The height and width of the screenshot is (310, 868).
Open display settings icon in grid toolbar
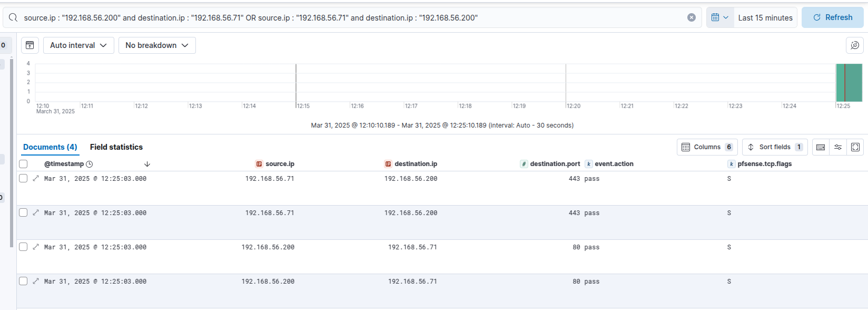pyautogui.click(x=838, y=147)
